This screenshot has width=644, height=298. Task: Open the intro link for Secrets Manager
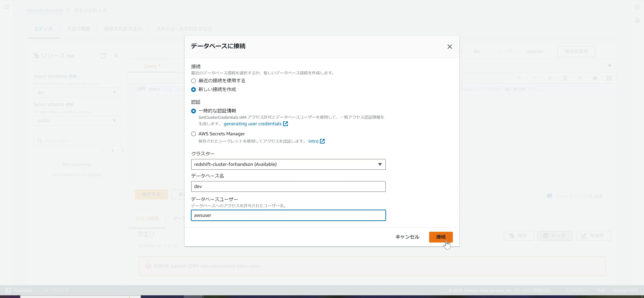316,141
